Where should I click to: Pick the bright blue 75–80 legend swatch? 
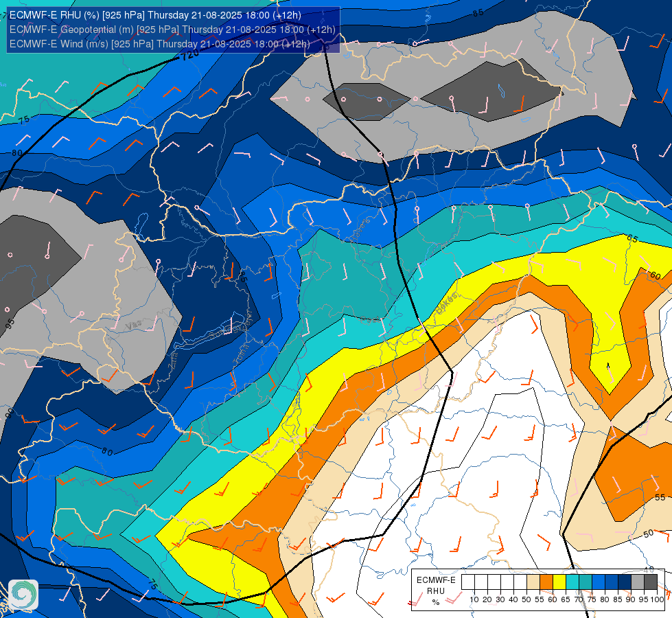tap(599, 582)
